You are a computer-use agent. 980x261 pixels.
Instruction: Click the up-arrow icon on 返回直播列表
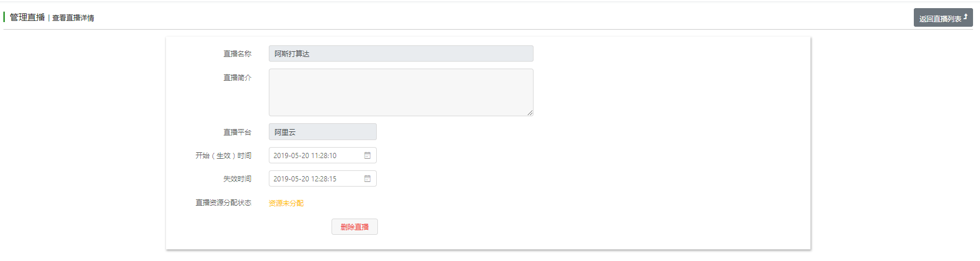click(x=965, y=17)
